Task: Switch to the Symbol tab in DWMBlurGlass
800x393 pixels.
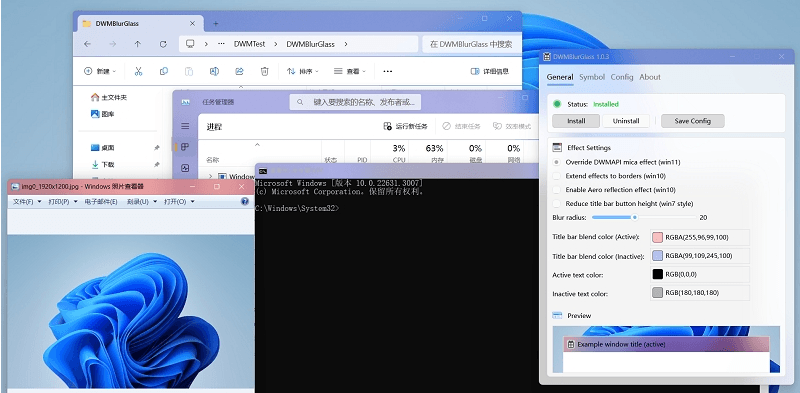Action: [592, 77]
